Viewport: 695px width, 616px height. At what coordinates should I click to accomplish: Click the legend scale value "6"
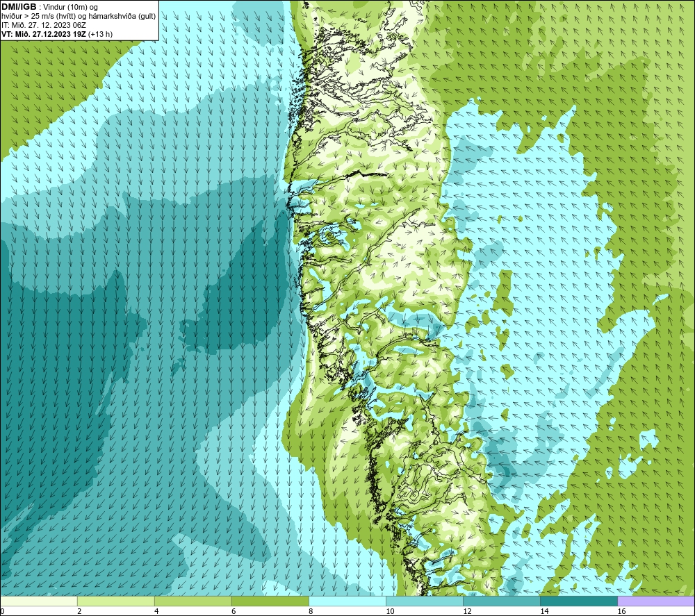point(234,612)
